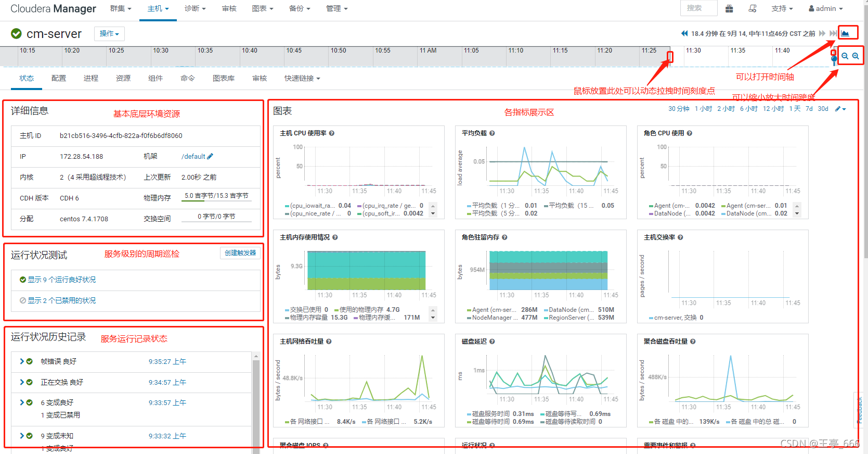
Task: Step the time range forward with the double-arrow icon
Action: coord(822,33)
